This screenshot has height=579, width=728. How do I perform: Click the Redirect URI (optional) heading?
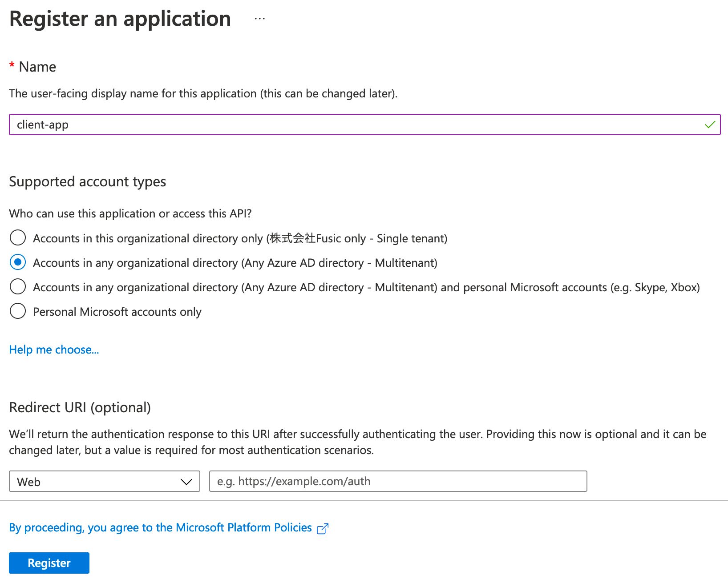[80, 408]
